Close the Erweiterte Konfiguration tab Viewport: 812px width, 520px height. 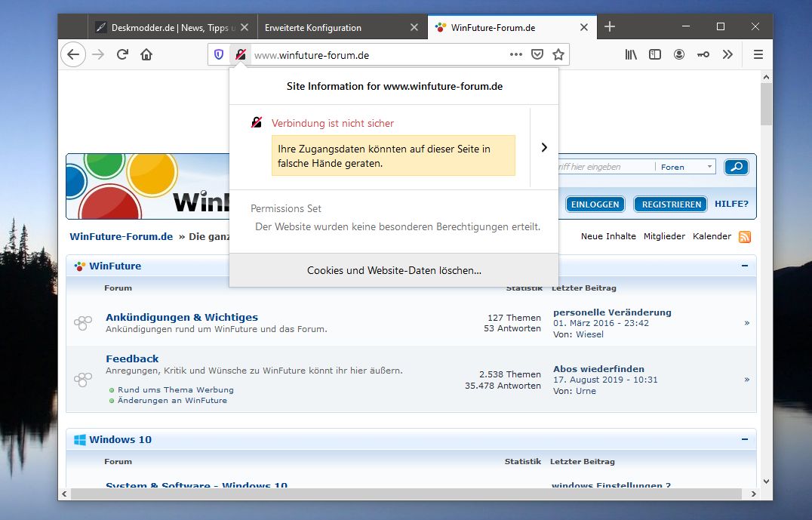[414, 27]
